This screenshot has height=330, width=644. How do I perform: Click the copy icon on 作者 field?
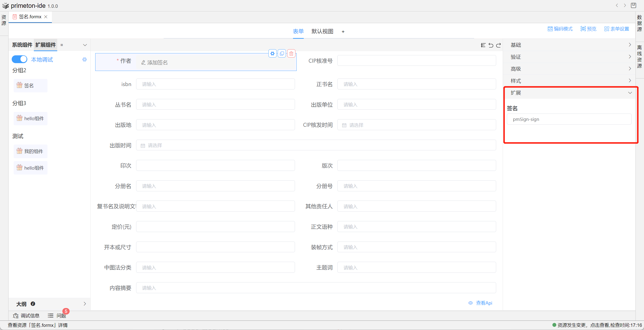pos(282,54)
